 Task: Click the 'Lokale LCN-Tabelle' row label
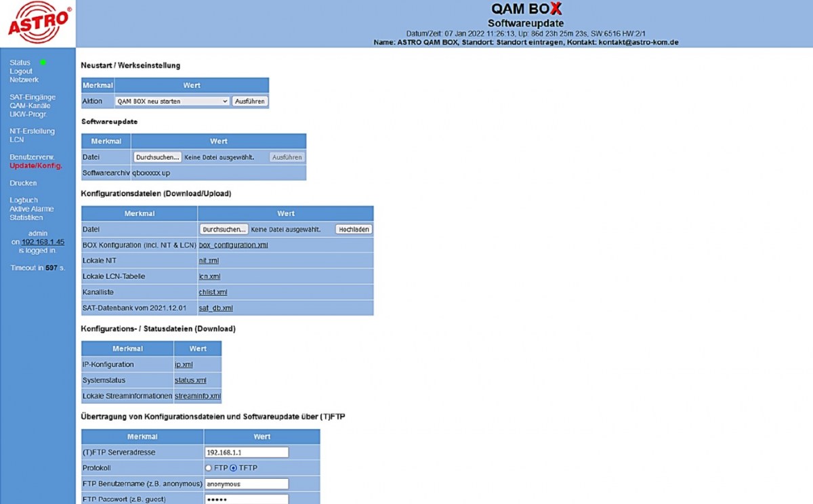click(x=114, y=276)
